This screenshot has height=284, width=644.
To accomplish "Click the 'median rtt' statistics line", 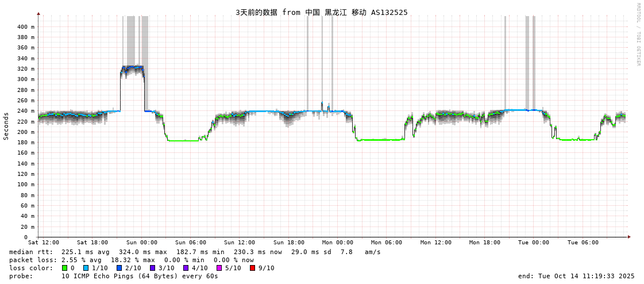I will click(x=195, y=252).
